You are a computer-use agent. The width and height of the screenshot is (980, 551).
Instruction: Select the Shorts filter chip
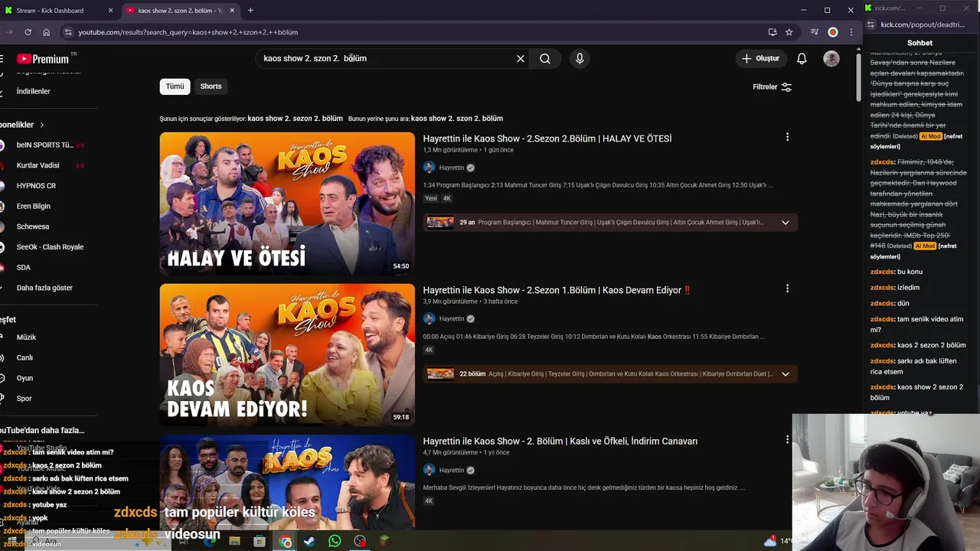pos(211,86)
